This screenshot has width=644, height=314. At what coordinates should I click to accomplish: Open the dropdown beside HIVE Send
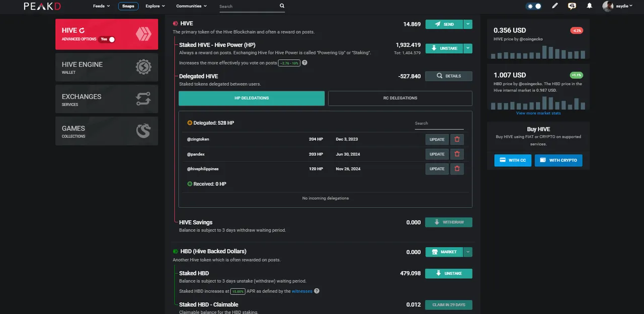468,24
